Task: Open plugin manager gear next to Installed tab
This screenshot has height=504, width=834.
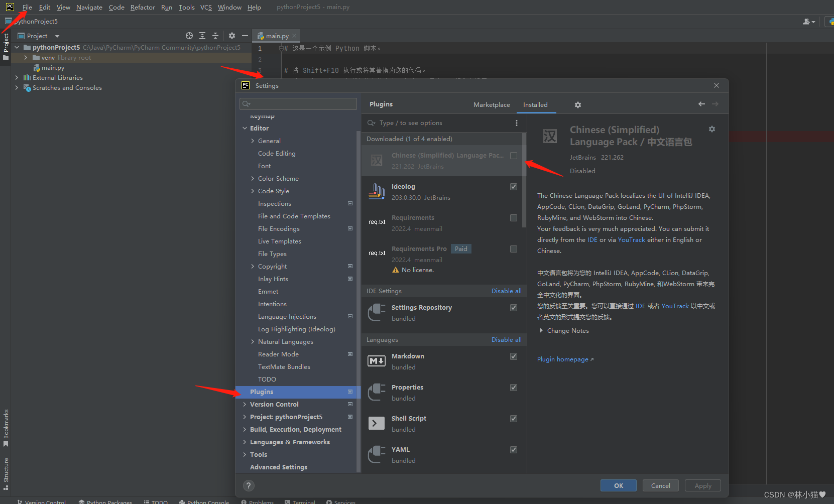Action: pos(578,105)
